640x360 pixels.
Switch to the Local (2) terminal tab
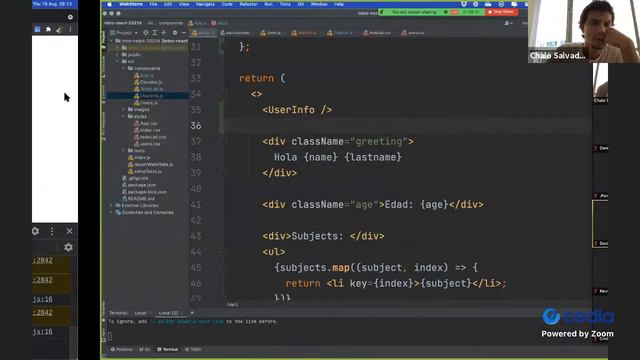168,313
